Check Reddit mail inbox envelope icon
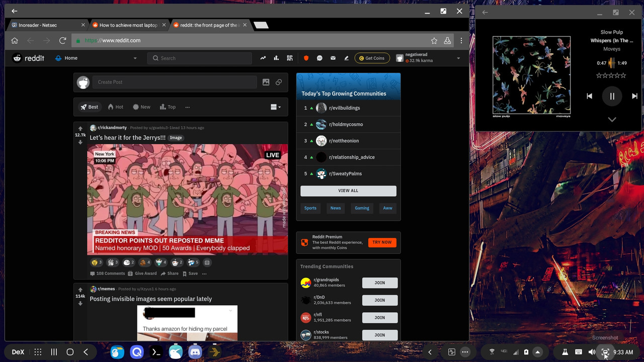Viewport: 644px width, 362px height. [333, 58]
